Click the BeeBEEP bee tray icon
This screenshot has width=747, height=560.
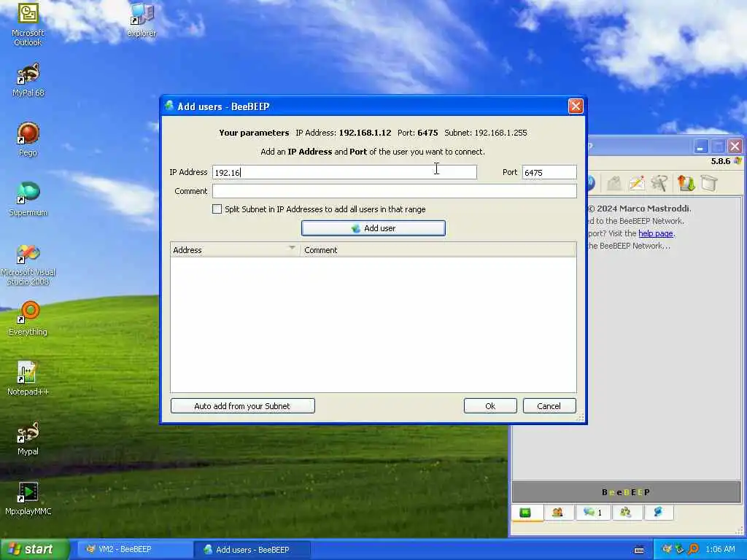pyautogui.click(x=667, y=550)
